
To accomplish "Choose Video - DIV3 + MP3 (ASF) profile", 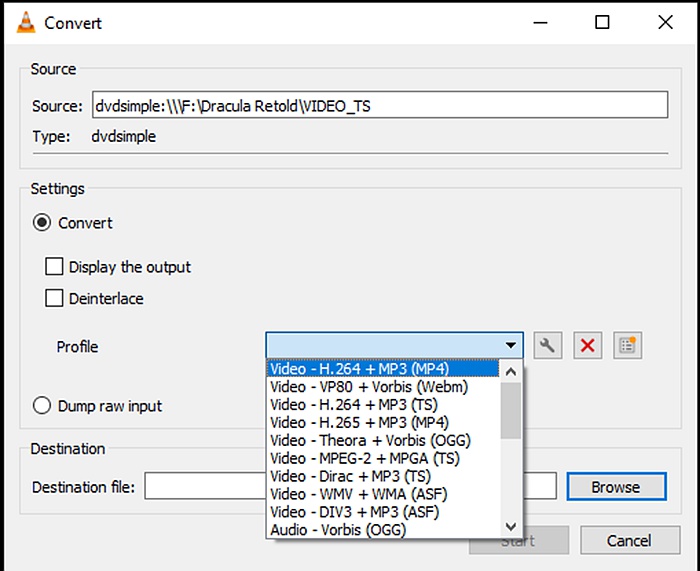I will tap(383, 512).
